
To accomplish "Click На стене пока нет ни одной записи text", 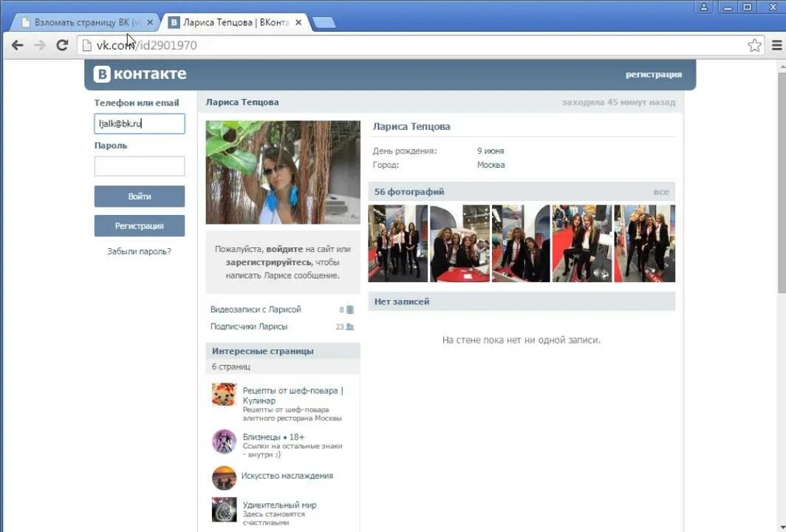I will click(522, 340).
